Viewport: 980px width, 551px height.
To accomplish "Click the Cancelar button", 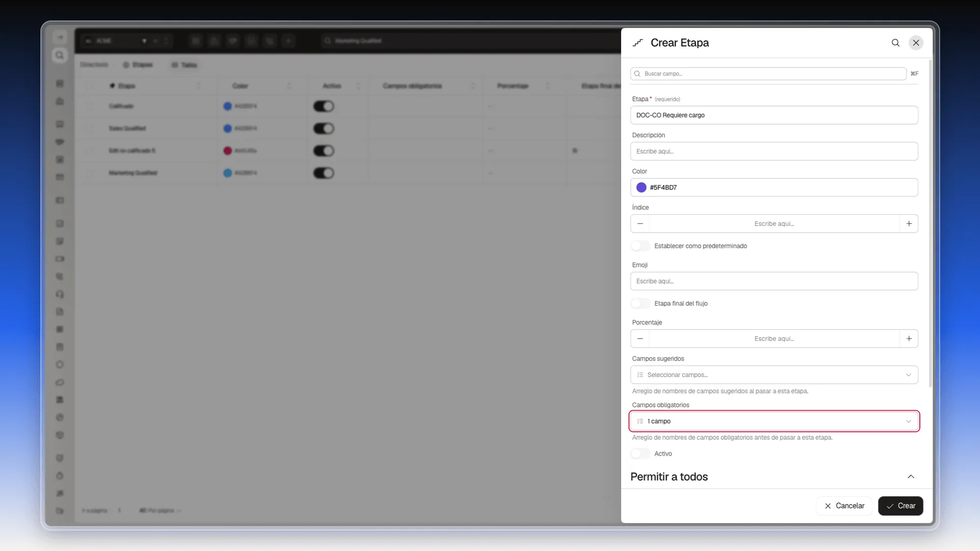I will click(x=844, y=506).
